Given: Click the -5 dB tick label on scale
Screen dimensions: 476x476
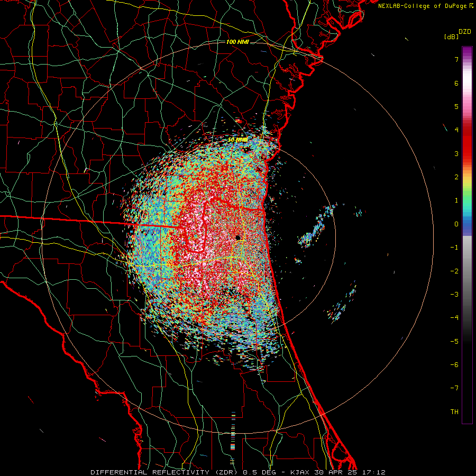Looking at the screenshot, I should [x=454, y=342].
